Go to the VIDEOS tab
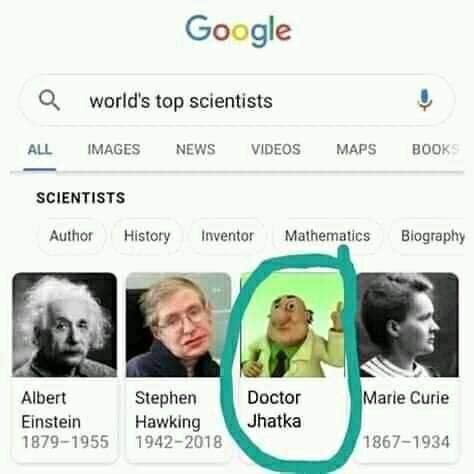Viewport: 474px width, 474px height. [276, 149]
